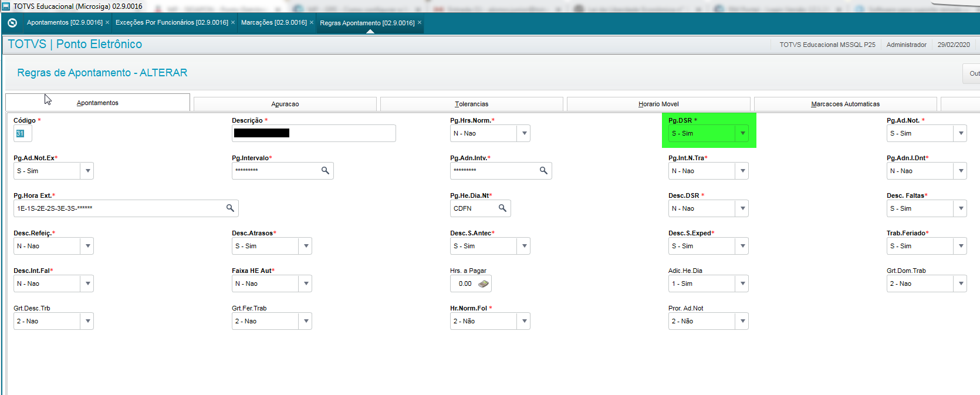Open the Apuracao form tab

(x=285, y=104)
